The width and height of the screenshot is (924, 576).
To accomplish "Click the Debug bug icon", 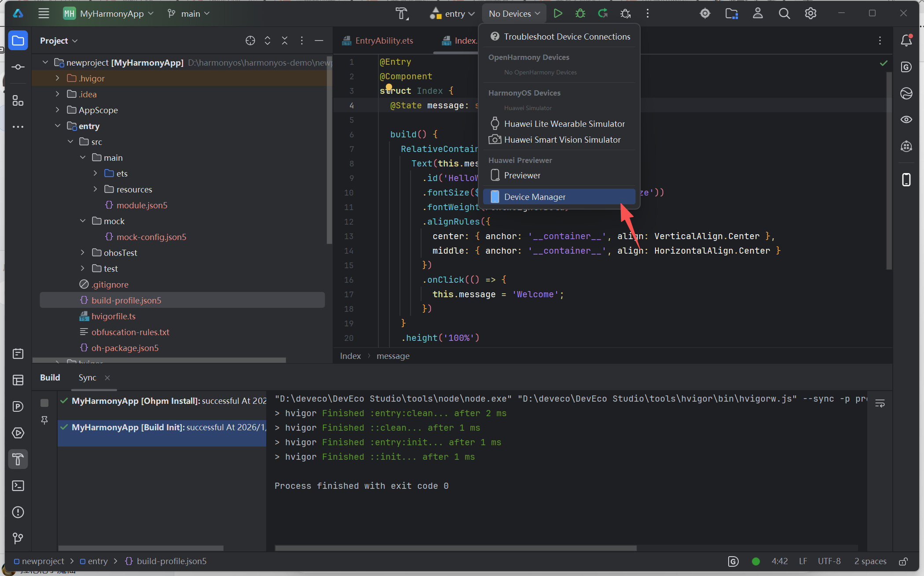I will 580,13.
